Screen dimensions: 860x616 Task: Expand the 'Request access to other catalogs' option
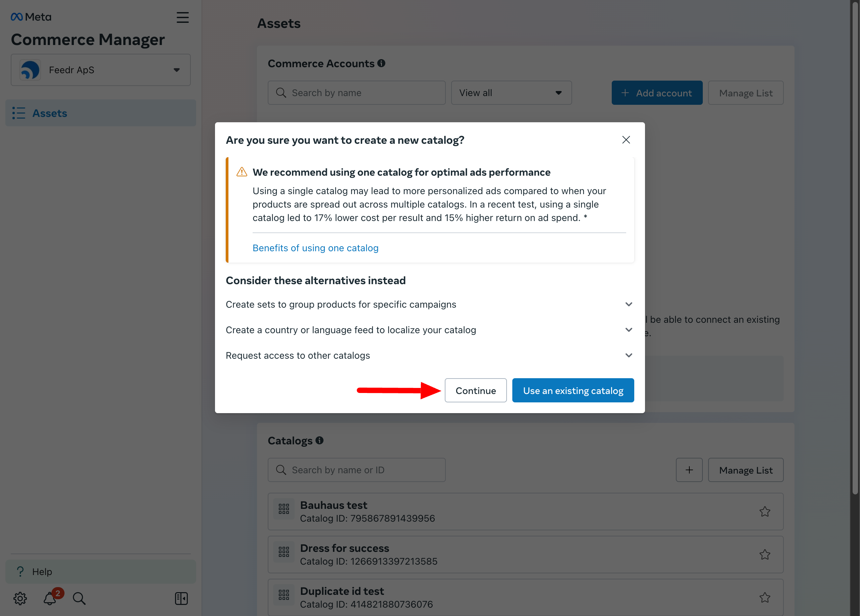pyautogui.click(x=627, y=355)
